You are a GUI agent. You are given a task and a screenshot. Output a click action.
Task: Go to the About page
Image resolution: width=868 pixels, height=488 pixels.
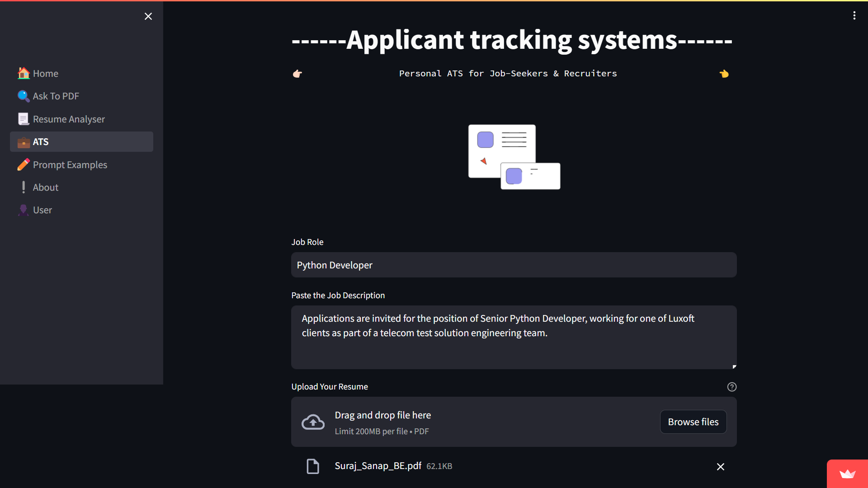tap(46, 188)
